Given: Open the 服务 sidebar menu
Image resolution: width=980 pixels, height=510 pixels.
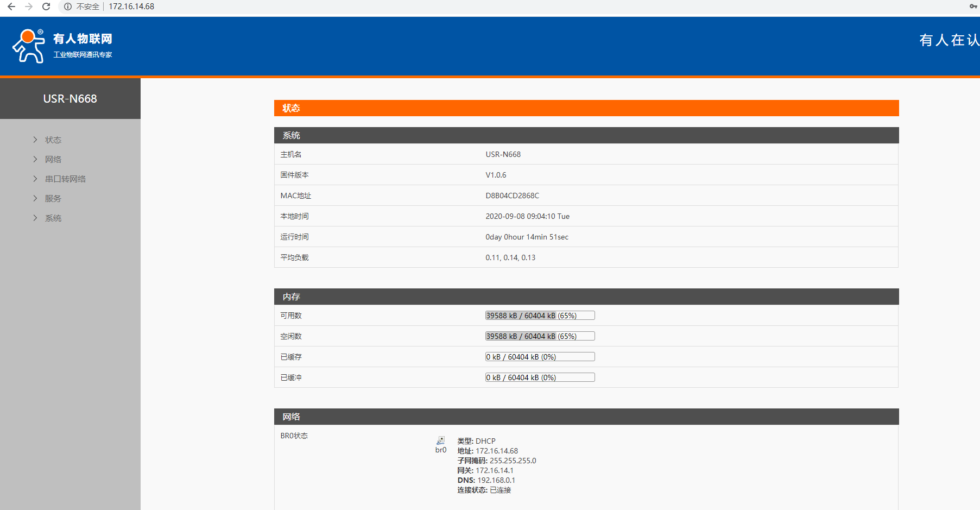Looking at the screenshot, I should click(53, 198).
